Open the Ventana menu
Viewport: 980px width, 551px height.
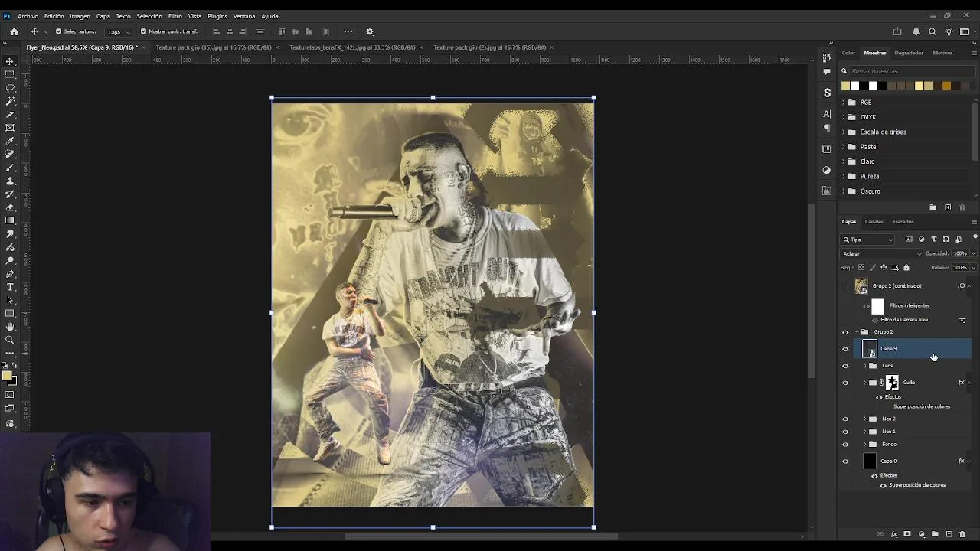coord(244,16)
